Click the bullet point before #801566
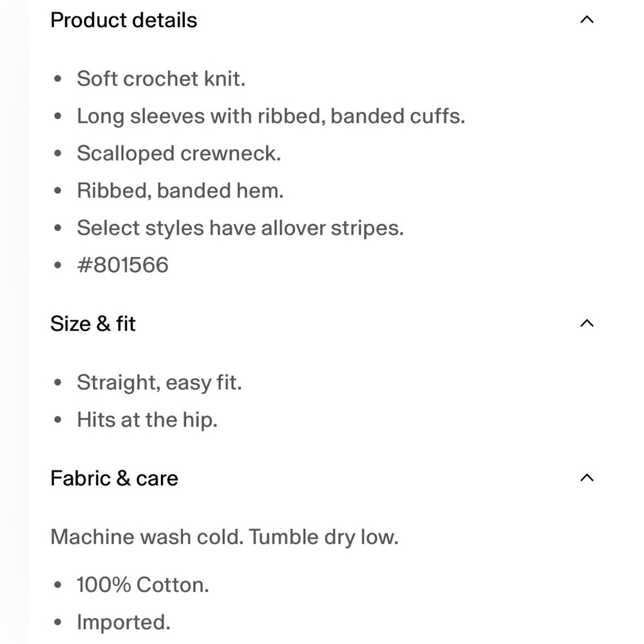Screen dimensions: 644x644 pyautogui.click(x=58, y=265)
